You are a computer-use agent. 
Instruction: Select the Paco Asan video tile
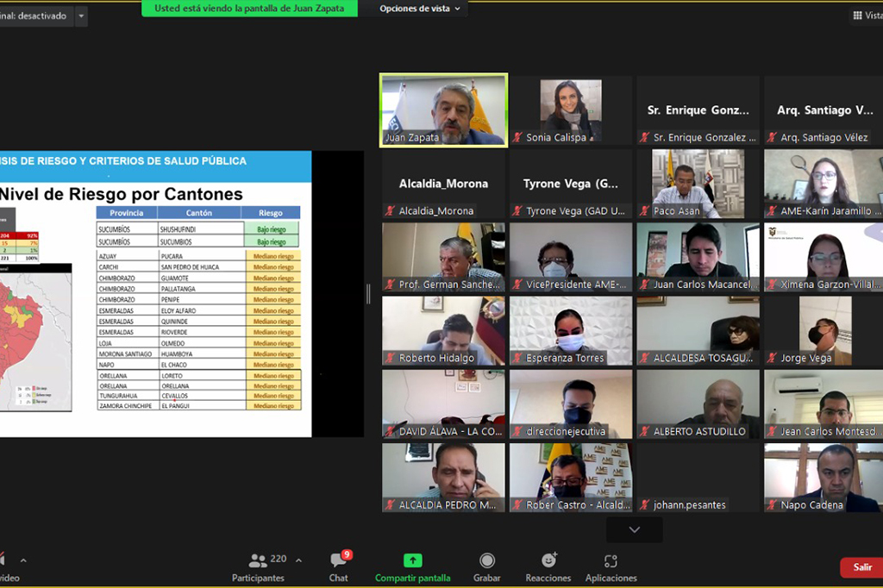pyautogui.click(x=697, y=183)
